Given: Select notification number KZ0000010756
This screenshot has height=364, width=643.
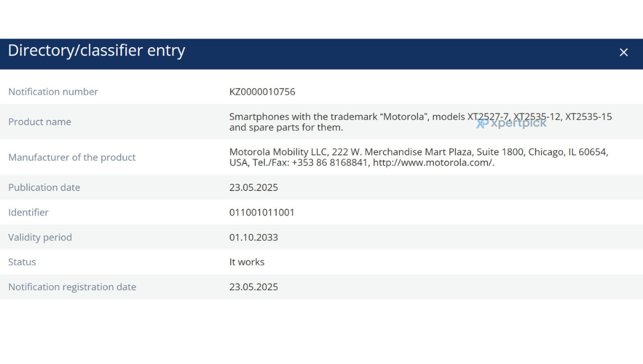Looking at the screenshot, I should pos(262,92).
